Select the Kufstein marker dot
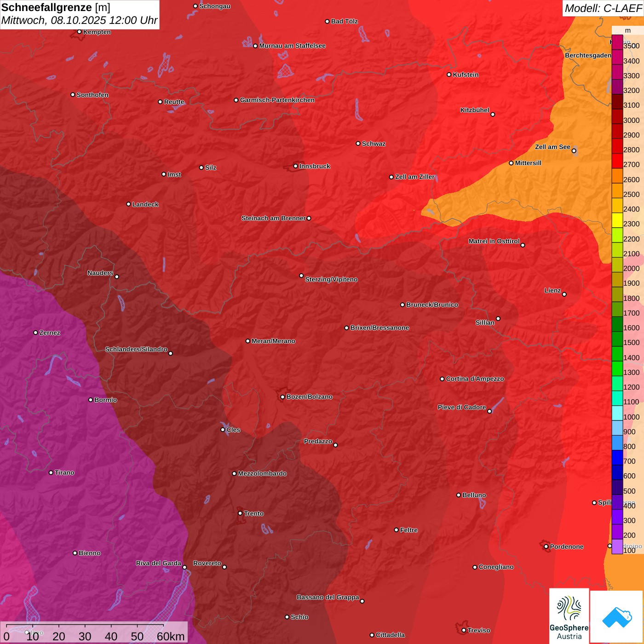Viewport: 644px width, 644px height. point(449,75)
